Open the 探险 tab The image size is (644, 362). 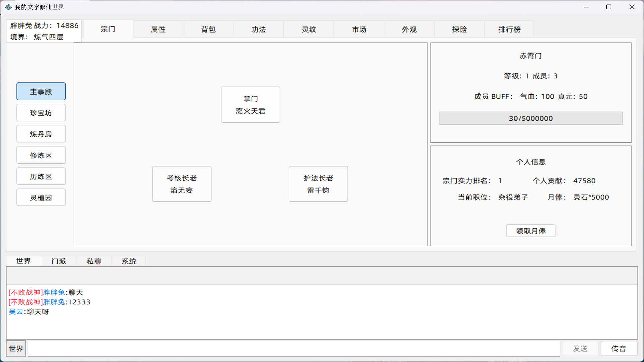click(x=459, y=29)
